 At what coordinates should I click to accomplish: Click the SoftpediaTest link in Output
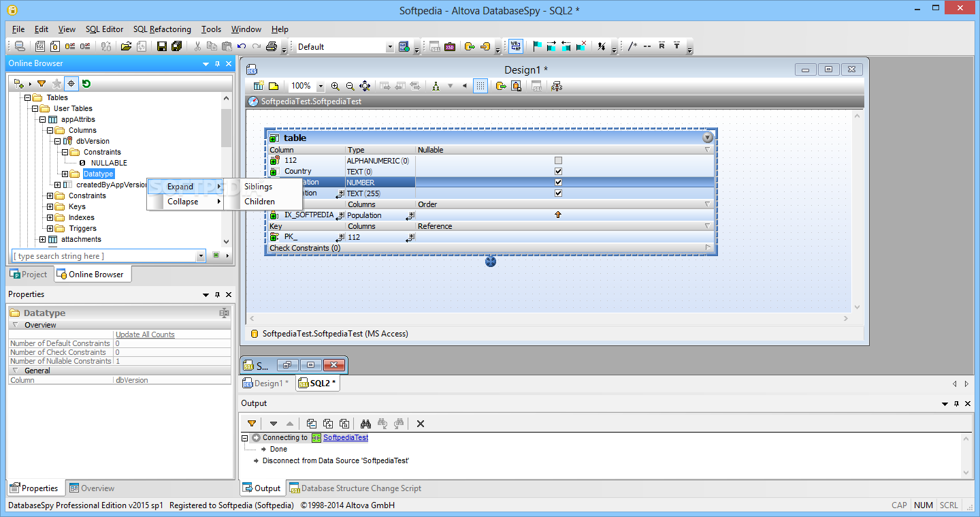click(345, 437)
